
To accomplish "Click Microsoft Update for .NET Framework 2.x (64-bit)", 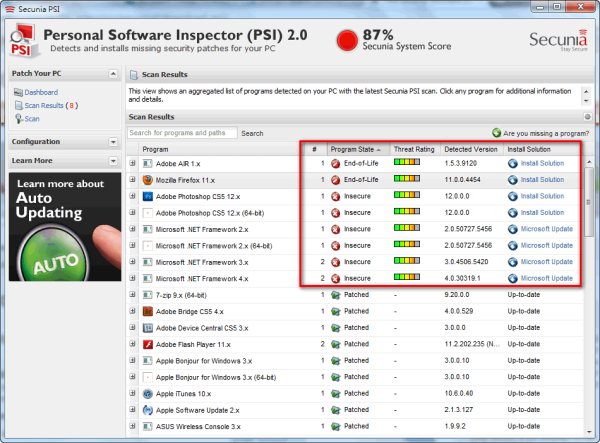I will (x=547, y=246).
